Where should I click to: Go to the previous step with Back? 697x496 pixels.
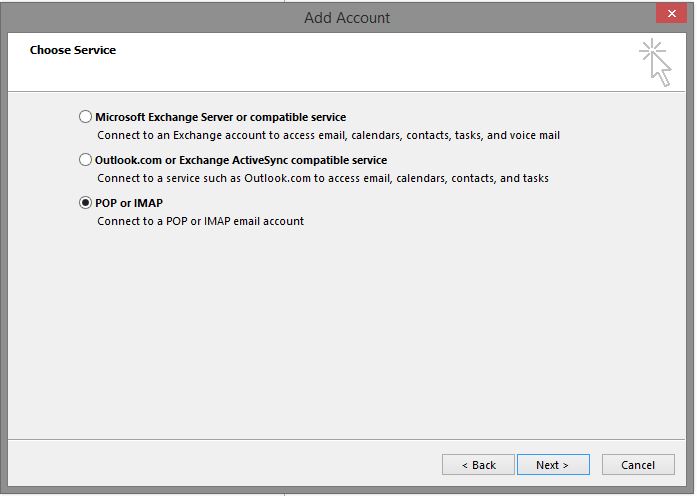(478, 465)
